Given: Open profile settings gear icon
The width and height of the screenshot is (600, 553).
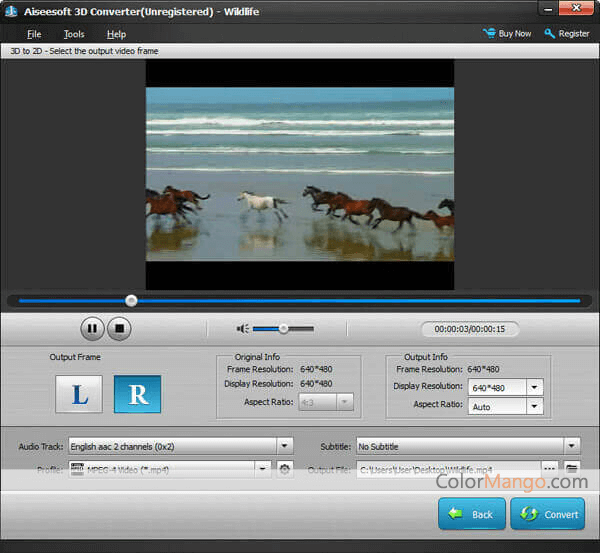Looking at the screenshot, I should click(x=285, y=468).
